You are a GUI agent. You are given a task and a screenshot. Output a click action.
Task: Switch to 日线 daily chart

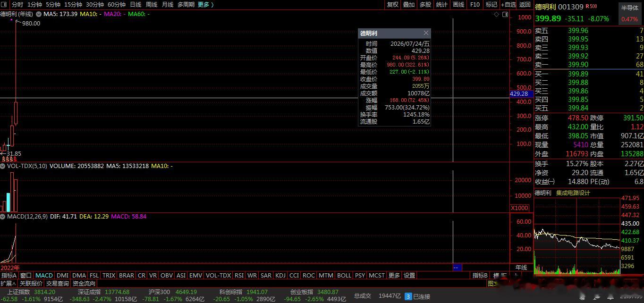click(x=136, y=5)
